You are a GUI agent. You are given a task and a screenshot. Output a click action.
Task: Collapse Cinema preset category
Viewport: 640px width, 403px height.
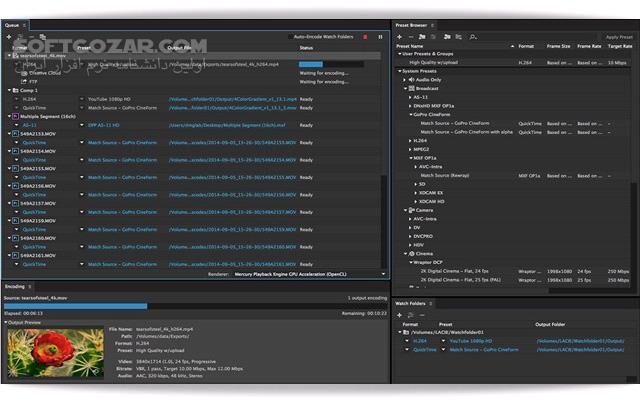405,254
